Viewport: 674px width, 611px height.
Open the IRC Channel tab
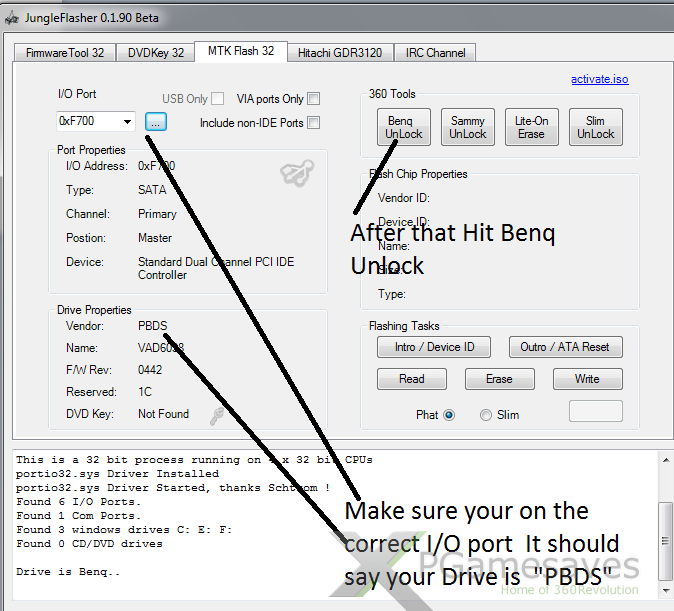(434, 53)
